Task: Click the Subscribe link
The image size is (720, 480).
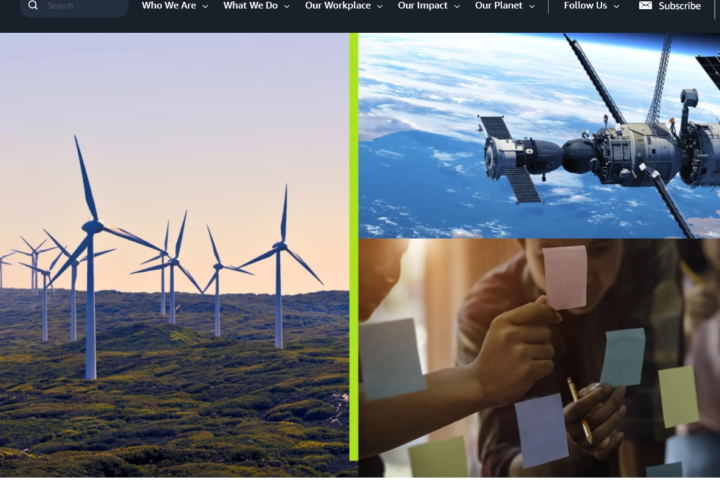Action: [680, 6]
